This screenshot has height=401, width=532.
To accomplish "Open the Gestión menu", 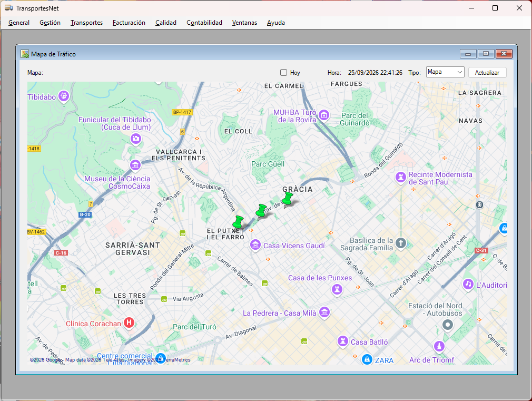I will pos(50,23).
